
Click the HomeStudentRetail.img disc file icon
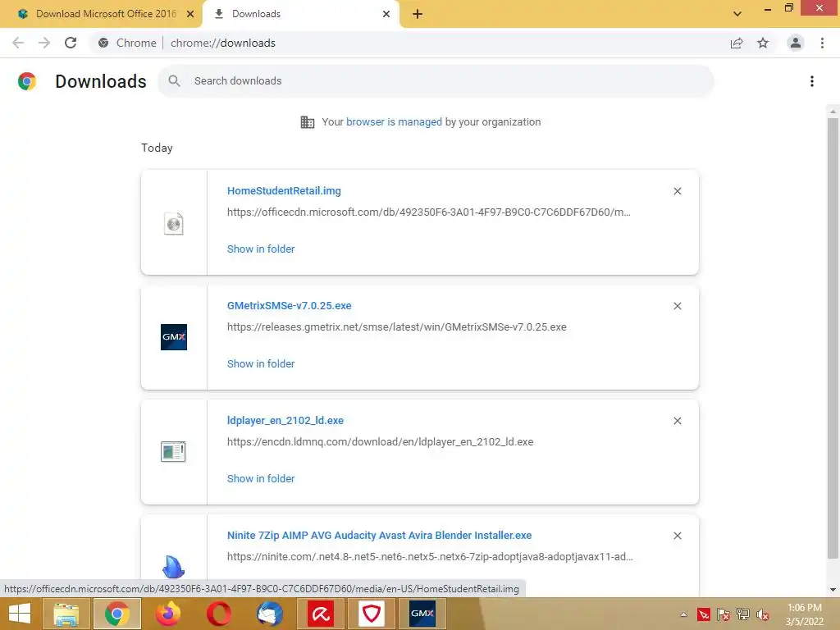coord(174,223)
